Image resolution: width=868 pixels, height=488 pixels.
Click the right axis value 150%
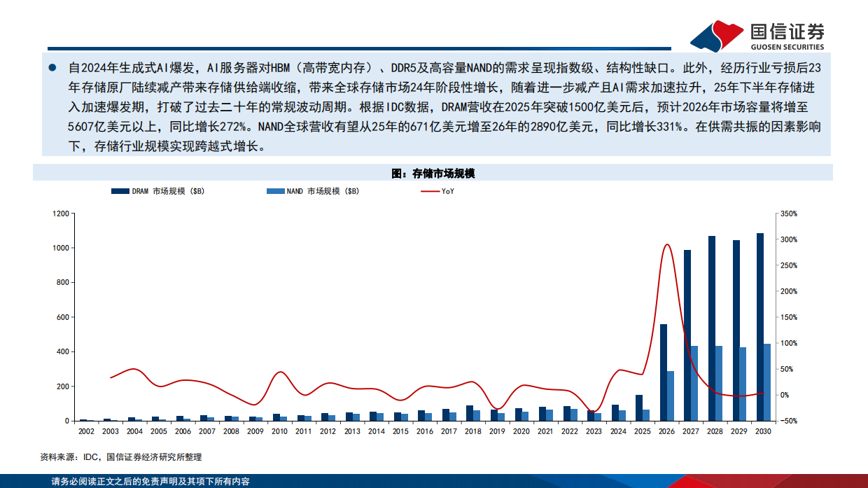coord(790,317)
